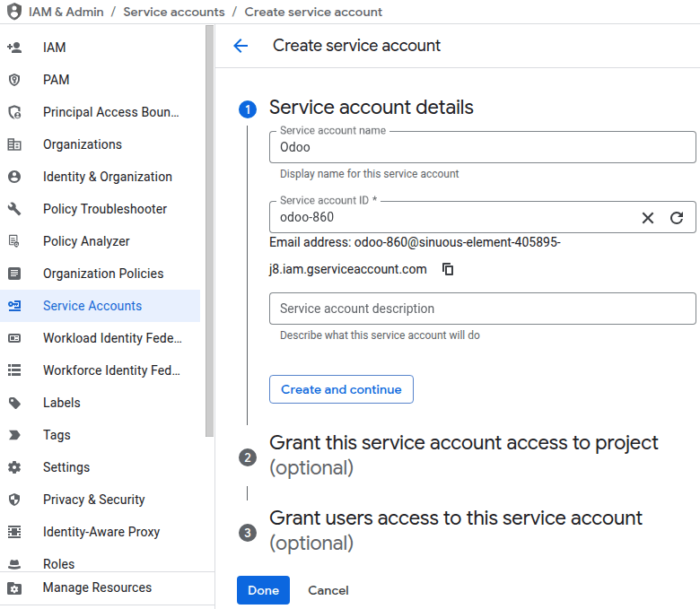Click the blue Done button

click(x=263, y=590)
